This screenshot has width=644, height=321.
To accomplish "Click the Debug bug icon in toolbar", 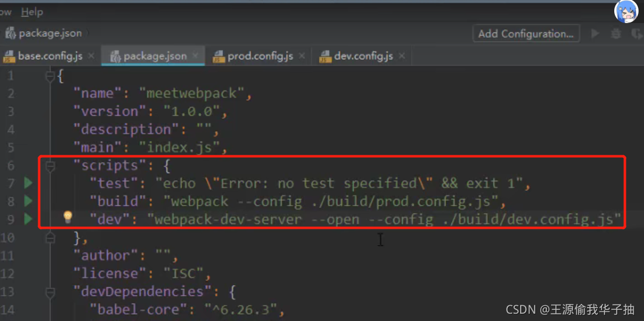I will (615, 33).
